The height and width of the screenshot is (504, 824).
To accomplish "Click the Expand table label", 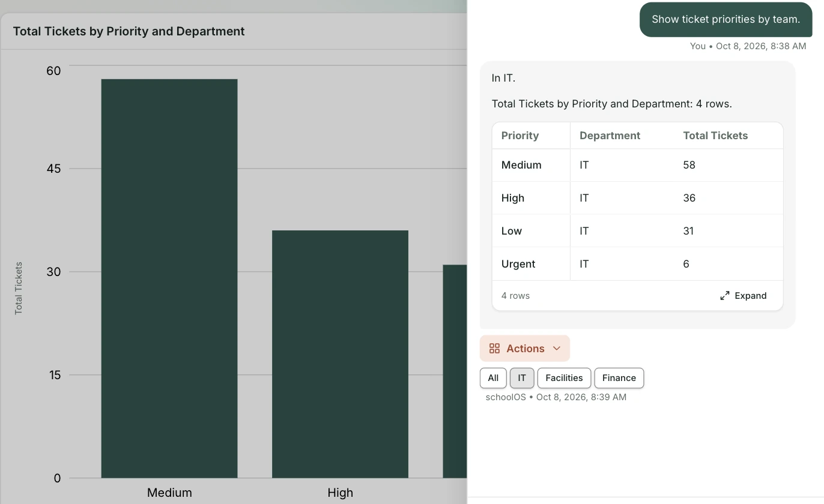I will click(751, 296).
